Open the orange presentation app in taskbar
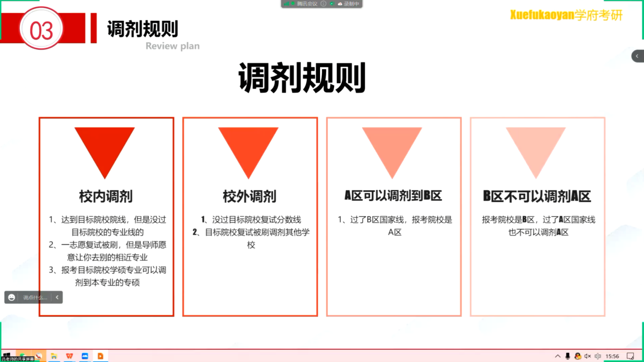The image size is (644, 362). click(x=101, y=356)
